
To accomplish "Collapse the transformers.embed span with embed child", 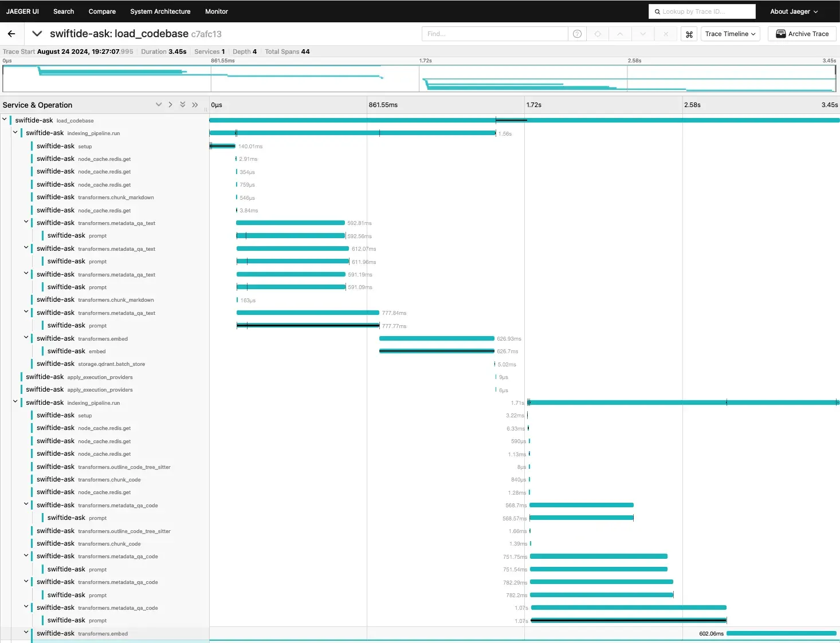I will [26, 338].
